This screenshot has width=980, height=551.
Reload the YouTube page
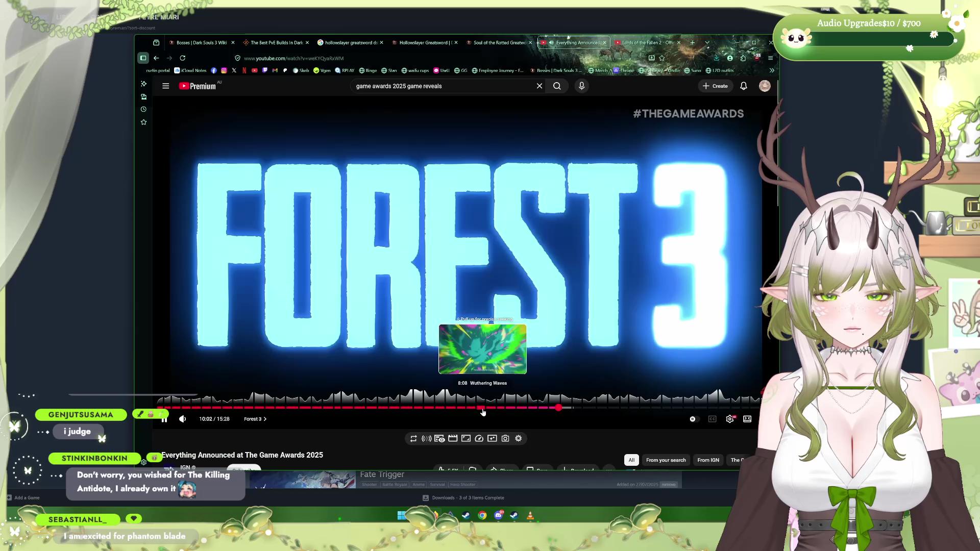[182, 58]
